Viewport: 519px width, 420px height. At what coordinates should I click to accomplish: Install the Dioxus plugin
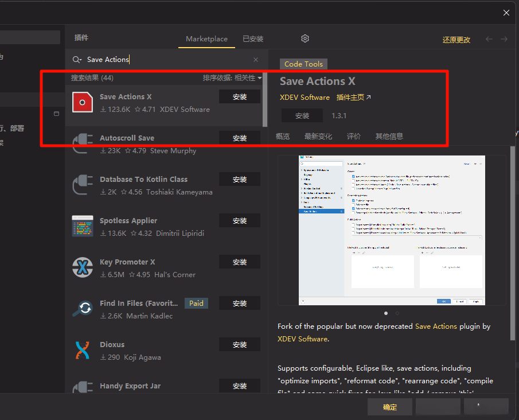coord(240,344)
